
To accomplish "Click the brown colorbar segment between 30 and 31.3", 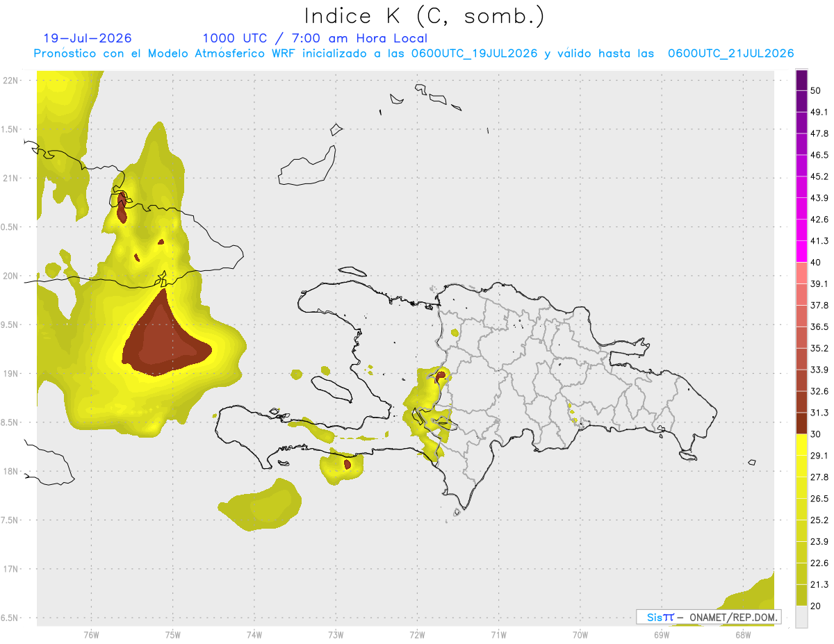I will [801, 424].
